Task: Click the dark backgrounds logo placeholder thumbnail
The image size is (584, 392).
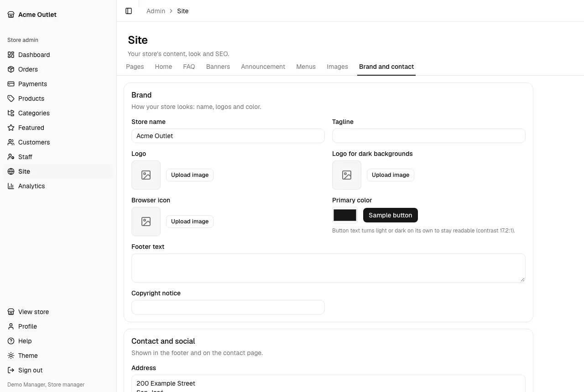Action: click(347, 175)
